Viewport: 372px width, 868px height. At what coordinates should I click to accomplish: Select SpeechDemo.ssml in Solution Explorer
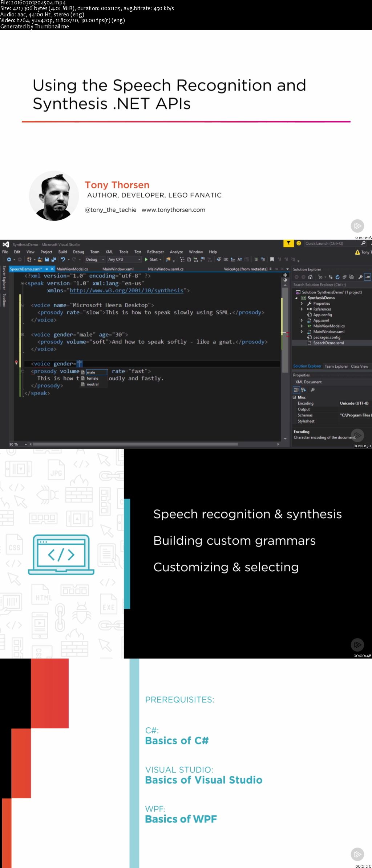click(x=328, y=343)
